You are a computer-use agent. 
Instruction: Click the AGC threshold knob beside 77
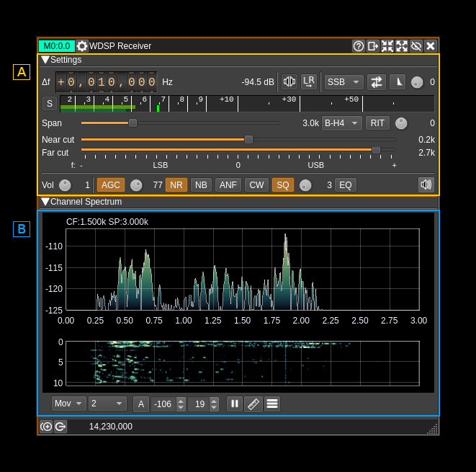coord(136,185)
